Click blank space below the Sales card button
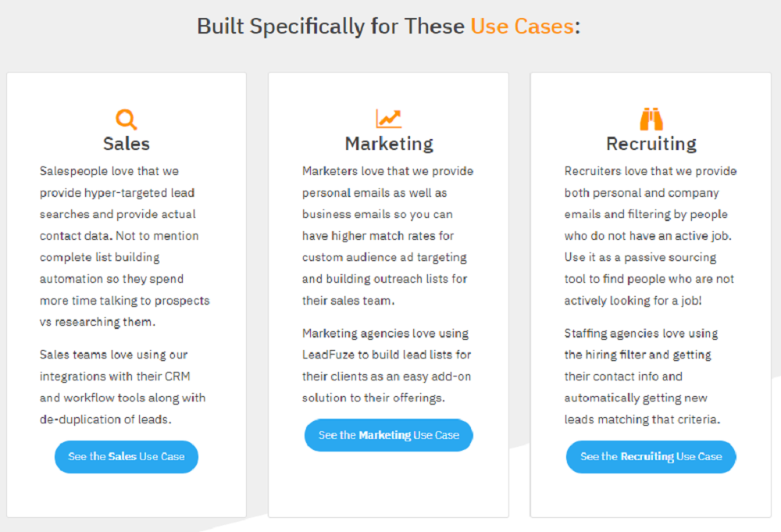The image size is (781, 532). (127, 495)
